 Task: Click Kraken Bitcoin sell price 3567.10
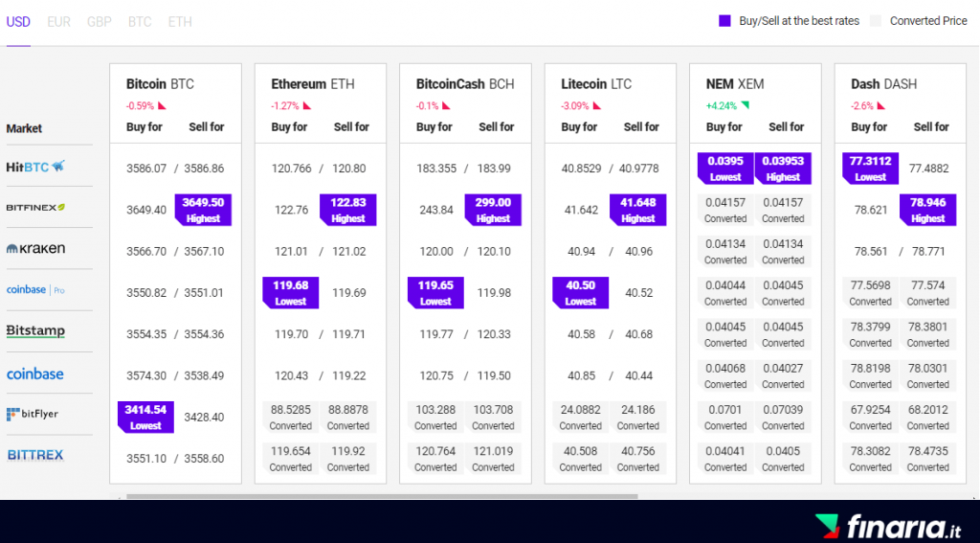[x=204, y=252]
